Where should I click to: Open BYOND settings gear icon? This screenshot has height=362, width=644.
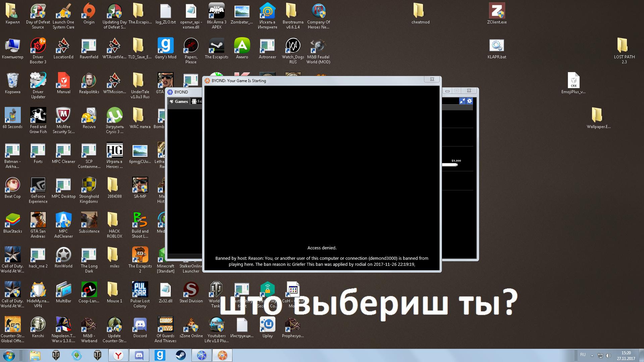pyautogui.click(x=470, y=101)
